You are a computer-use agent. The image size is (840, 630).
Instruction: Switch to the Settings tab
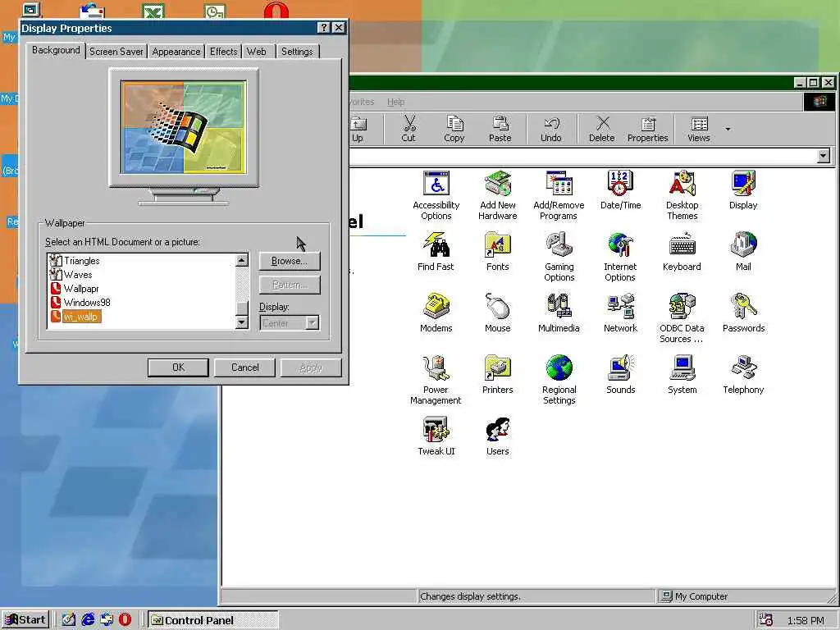pyautogui.click(x=297, y=52)
